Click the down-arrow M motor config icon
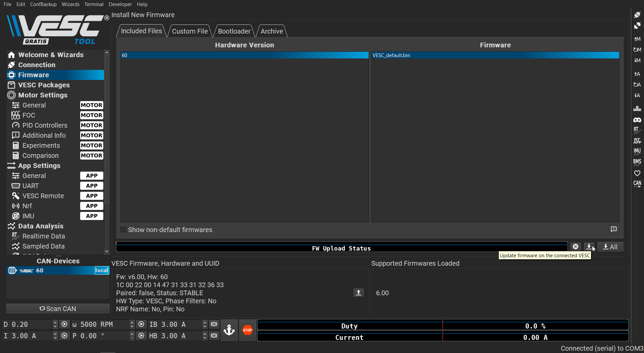The height and width of the screenshot is (353, 644). click(637, 60)
